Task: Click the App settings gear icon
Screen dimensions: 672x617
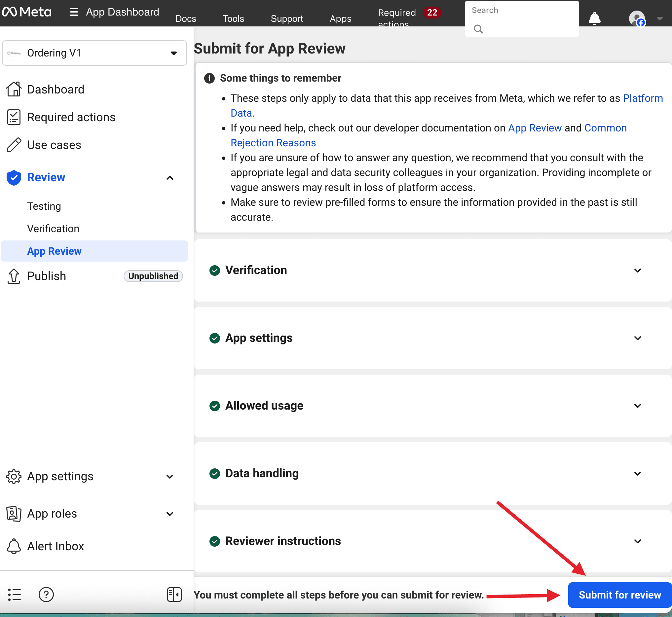Action: point(14,476)
